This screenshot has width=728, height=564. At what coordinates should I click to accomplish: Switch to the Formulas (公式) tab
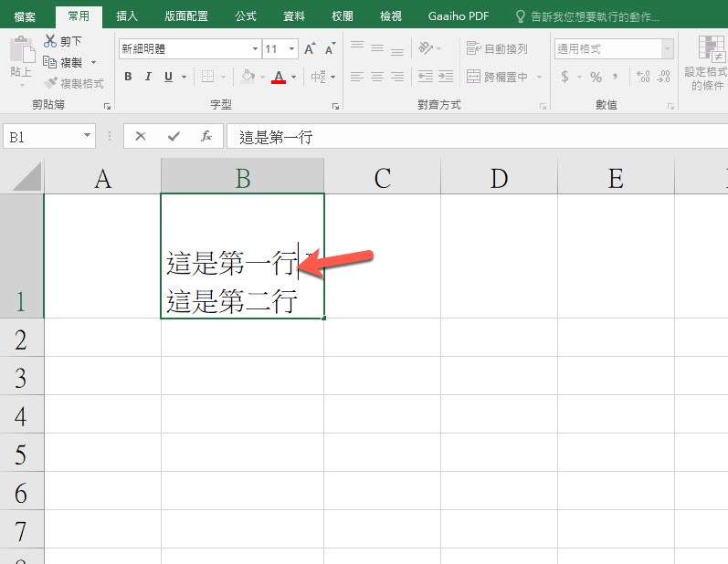[x=246, y=16]
